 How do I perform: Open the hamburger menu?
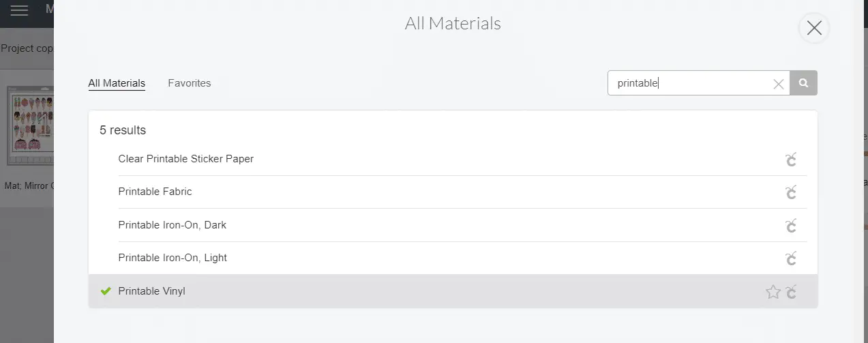pos(19,11)
